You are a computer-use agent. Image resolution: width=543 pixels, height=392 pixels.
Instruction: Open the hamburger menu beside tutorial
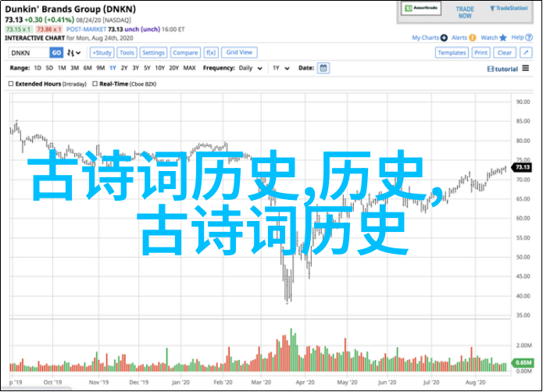[x=526, y=68]
